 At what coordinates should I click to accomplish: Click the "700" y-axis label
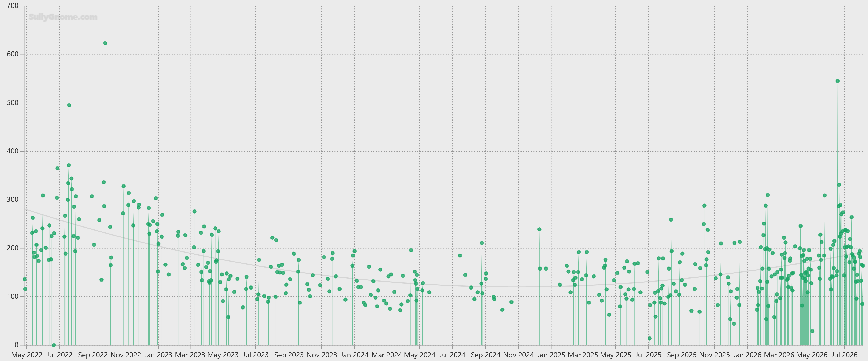click(13, 6)
